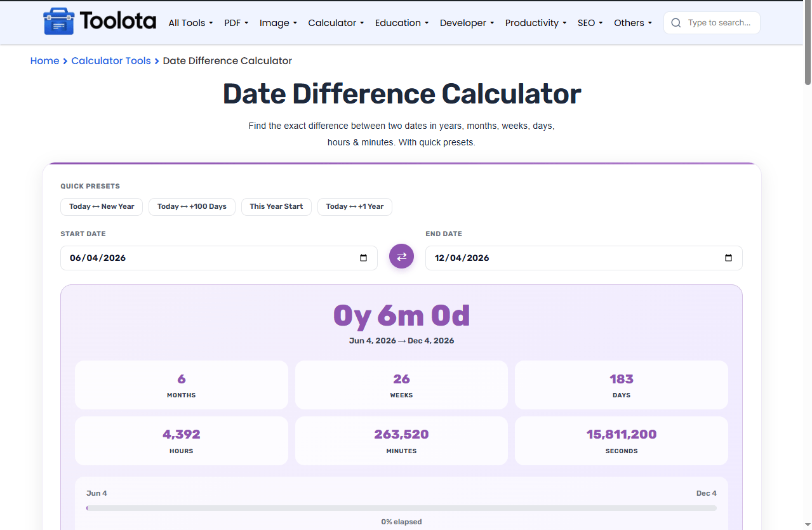Click the Date Difference Calculator breadcrumb text
812x530 pixels.
pos(227,61)
